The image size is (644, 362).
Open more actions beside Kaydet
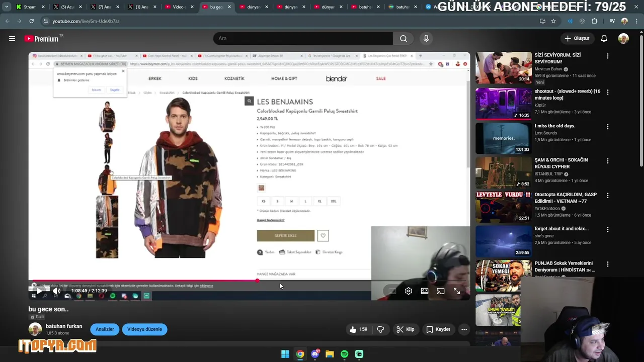click(464, 329)
